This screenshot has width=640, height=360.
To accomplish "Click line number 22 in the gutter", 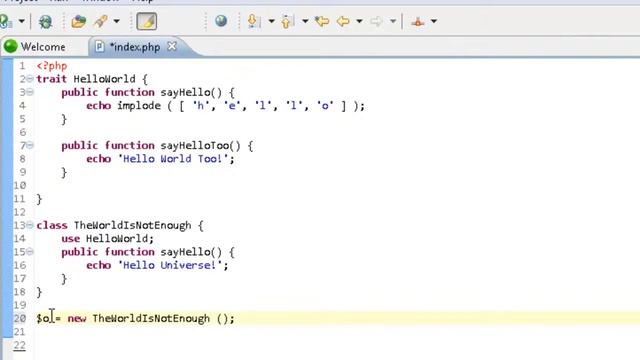I will click(20, 345).
